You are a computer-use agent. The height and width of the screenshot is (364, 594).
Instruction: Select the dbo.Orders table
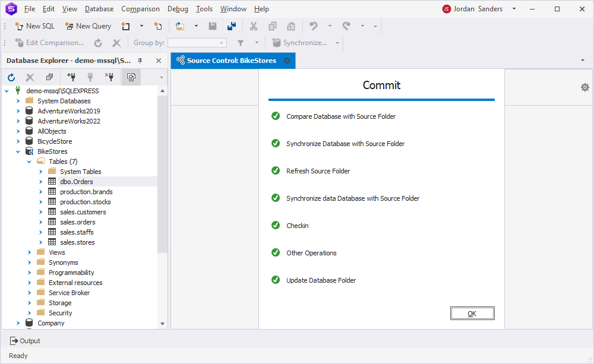[x=77, y=182]
